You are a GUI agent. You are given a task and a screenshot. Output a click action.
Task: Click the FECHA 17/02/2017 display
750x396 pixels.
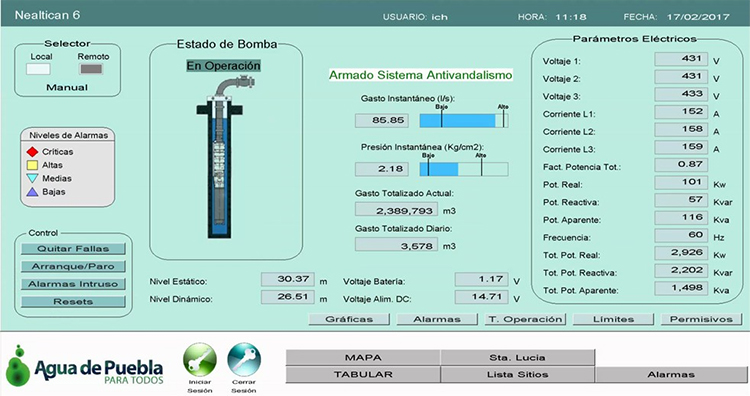point(676,17)
